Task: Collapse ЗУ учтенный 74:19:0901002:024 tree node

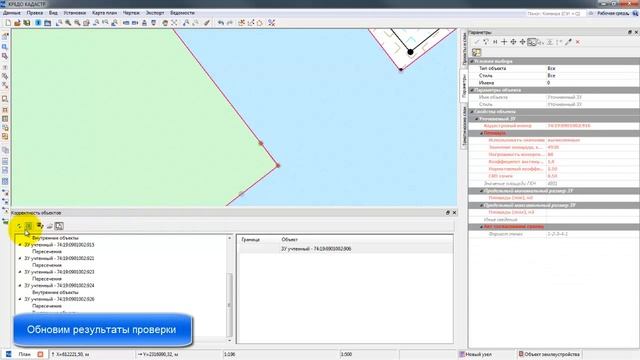Action: coord(20,285)
